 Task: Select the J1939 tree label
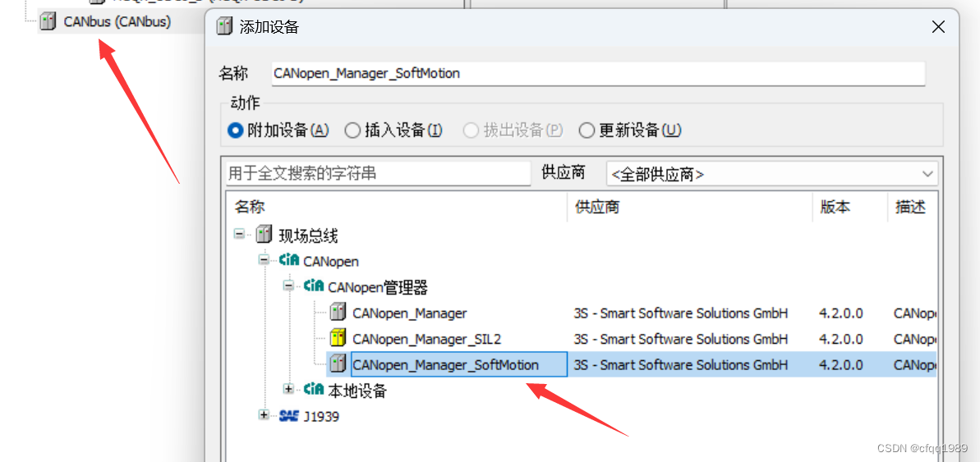[321, 416]
